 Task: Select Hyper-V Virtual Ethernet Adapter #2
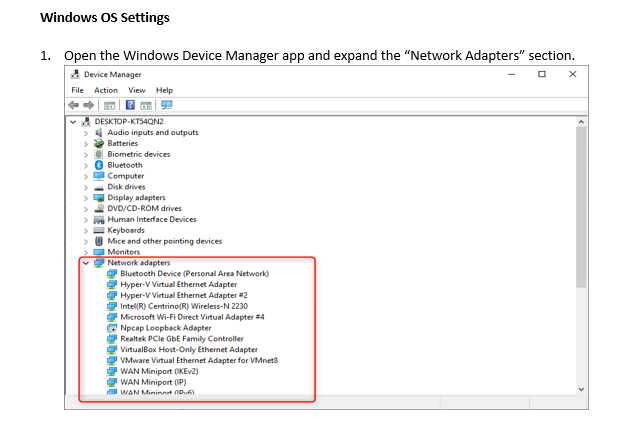[184, 295]
